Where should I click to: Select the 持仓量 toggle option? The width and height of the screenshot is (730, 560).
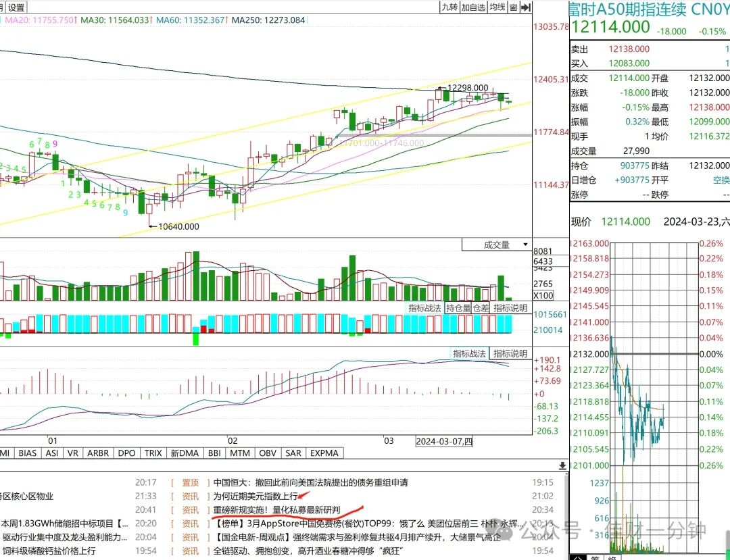pos(458,308)
